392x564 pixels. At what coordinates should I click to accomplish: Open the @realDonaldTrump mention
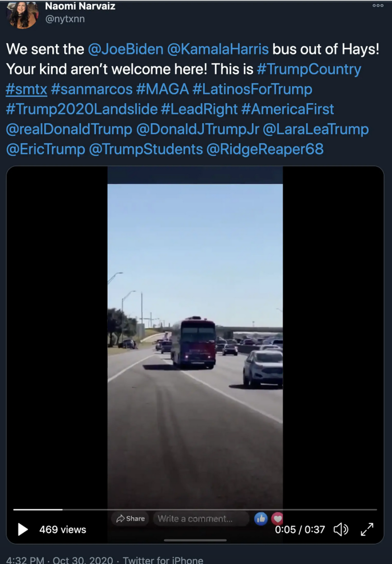pos(69,129)
